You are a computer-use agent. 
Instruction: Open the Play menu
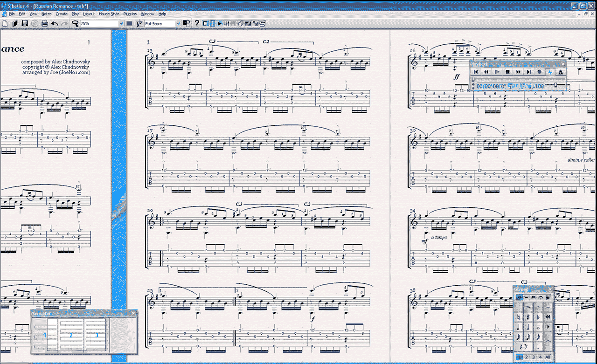75,14
